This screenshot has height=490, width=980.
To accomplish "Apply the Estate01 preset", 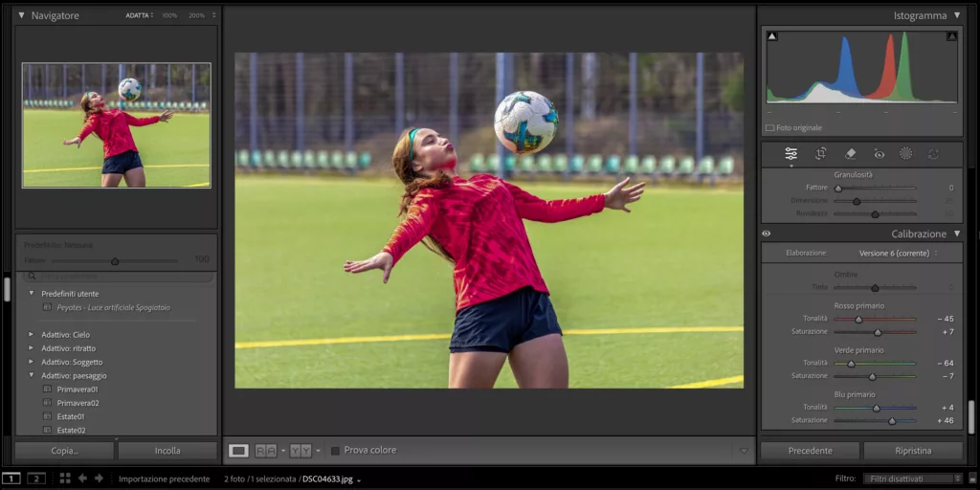I will coord(71,417).
